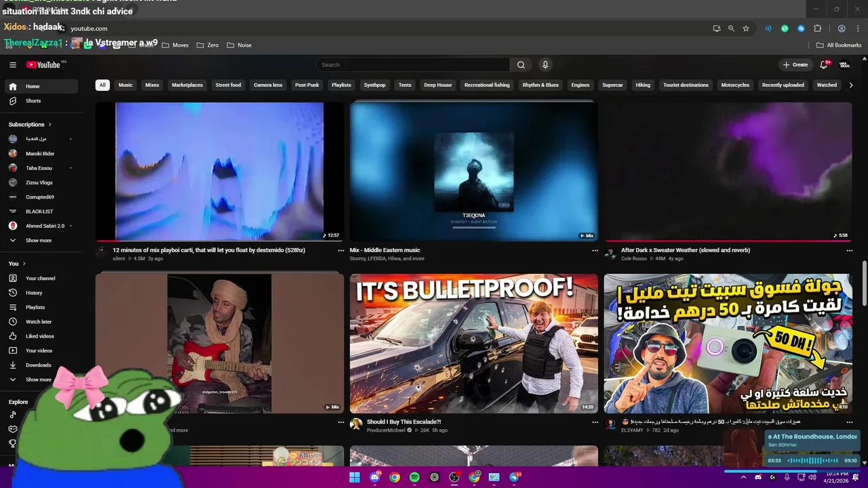Viewport: 868px width, 488px height.
Task: Open options for the playboi carti mix video
Action: click(x=341, y=251)
